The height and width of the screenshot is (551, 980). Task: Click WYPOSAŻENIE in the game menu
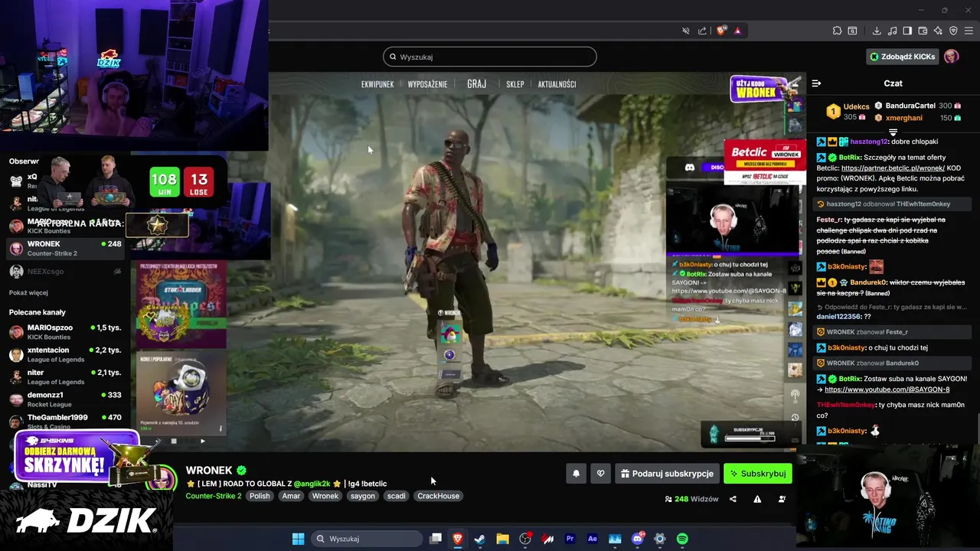click(427, 84)
